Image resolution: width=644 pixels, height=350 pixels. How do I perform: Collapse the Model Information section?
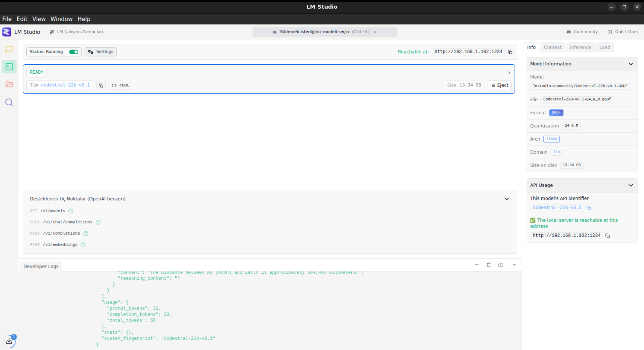pos(630,64)
